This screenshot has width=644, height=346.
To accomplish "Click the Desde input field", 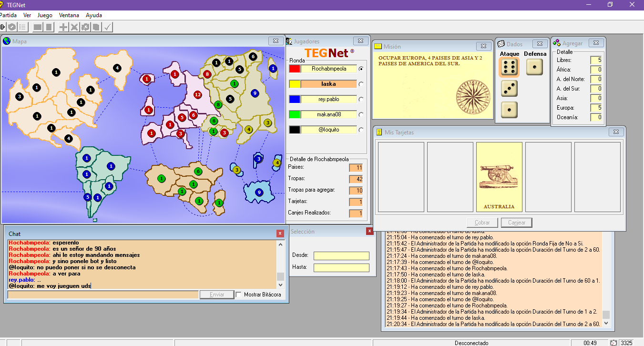I will [x=341, y=255].
